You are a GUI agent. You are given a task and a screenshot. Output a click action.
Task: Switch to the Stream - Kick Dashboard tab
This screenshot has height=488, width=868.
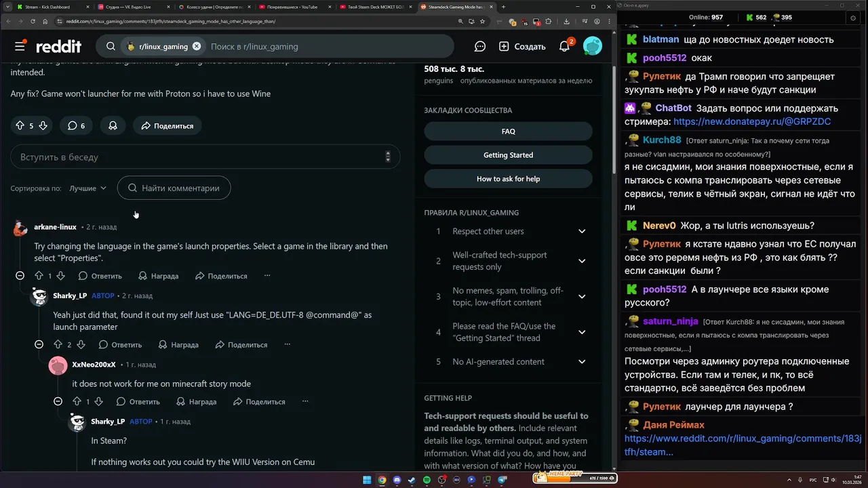(x=52, y=7)
